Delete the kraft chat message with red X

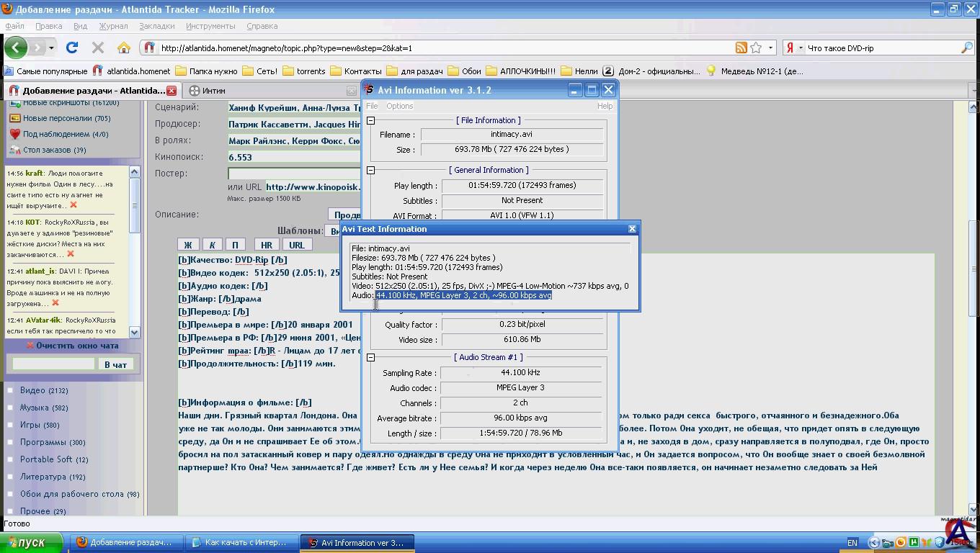pyautogui.click(x=73, y=205)
